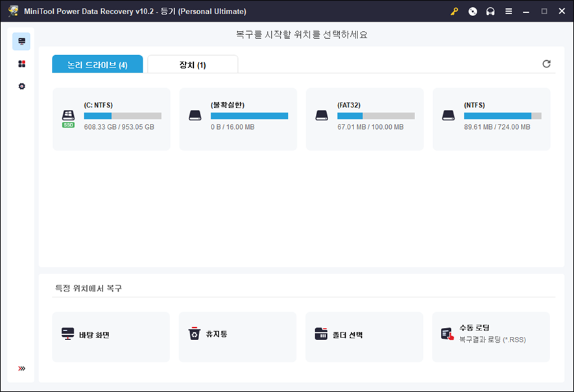Close the MiniTool window
Image resolution: width=574 pixels, height=392 pixels.
[x=562, y=11]
